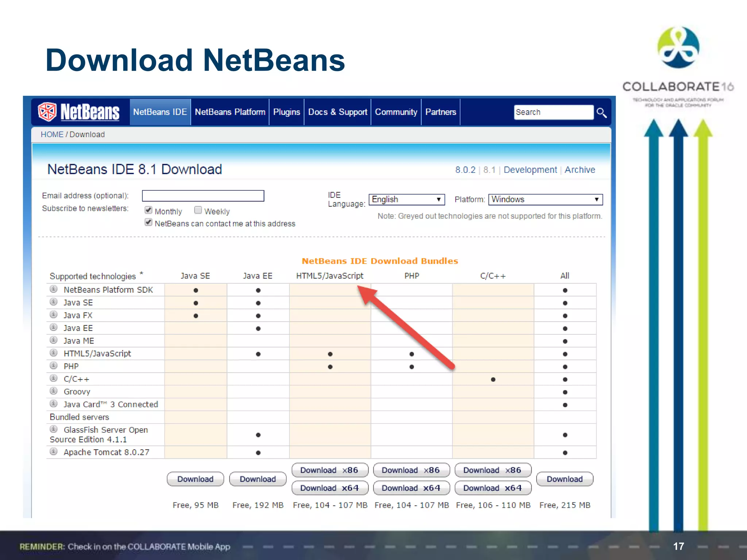Image resolution: width=747 pixels, height=560 pixels.
Task: Open info icon beside Java SE row
Action: click(x=54, y=302)
